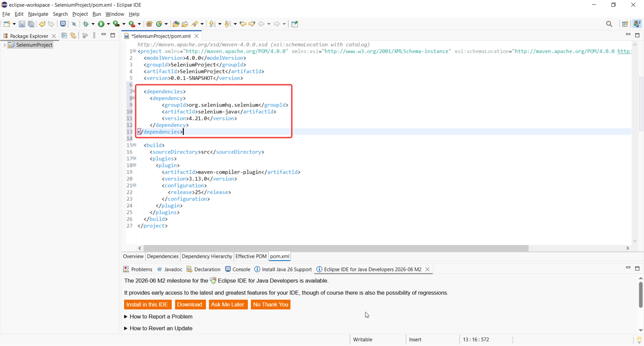644x346 pixels.
Task: Click the Open Perspective icon
Action: pos(625,24)
